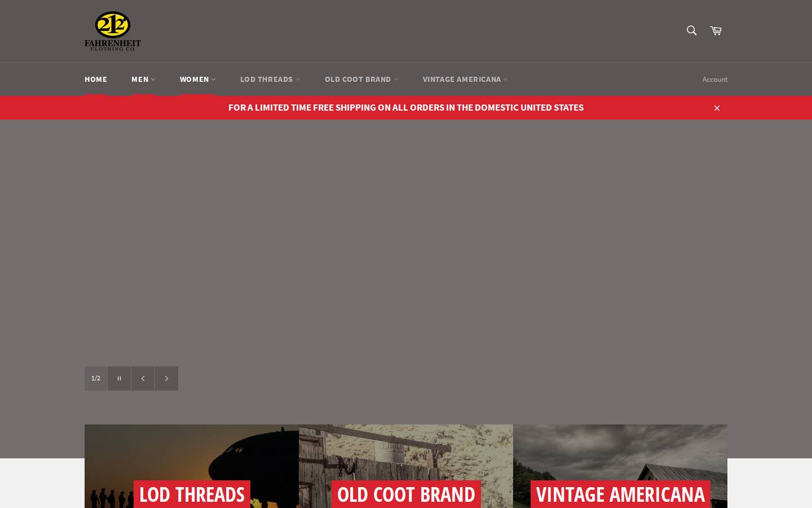Pause the hero slideshow

(x=119, y=378)
